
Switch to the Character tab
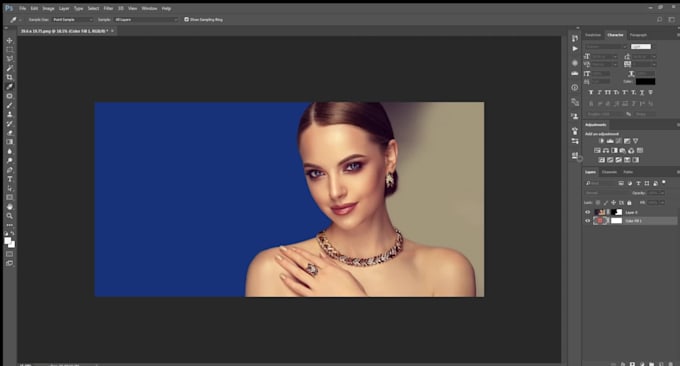615,35
